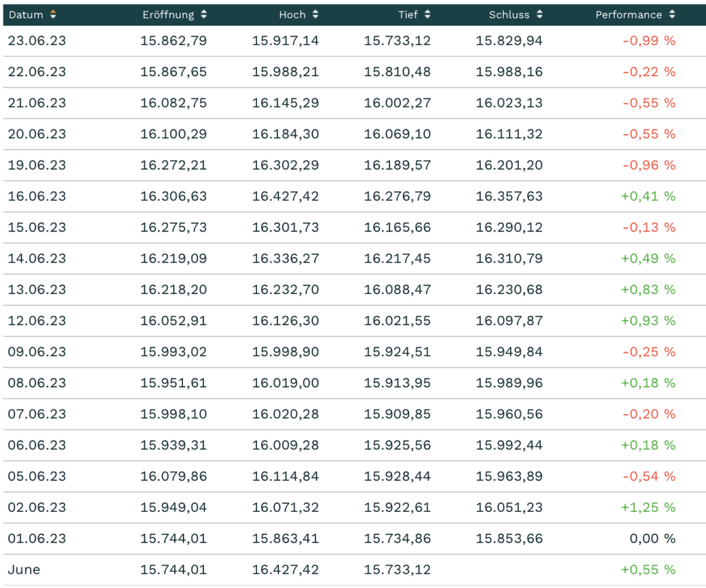The image size is (706, 588).
Task: Sort table by the Datum sort arrows
Action: 53,14
